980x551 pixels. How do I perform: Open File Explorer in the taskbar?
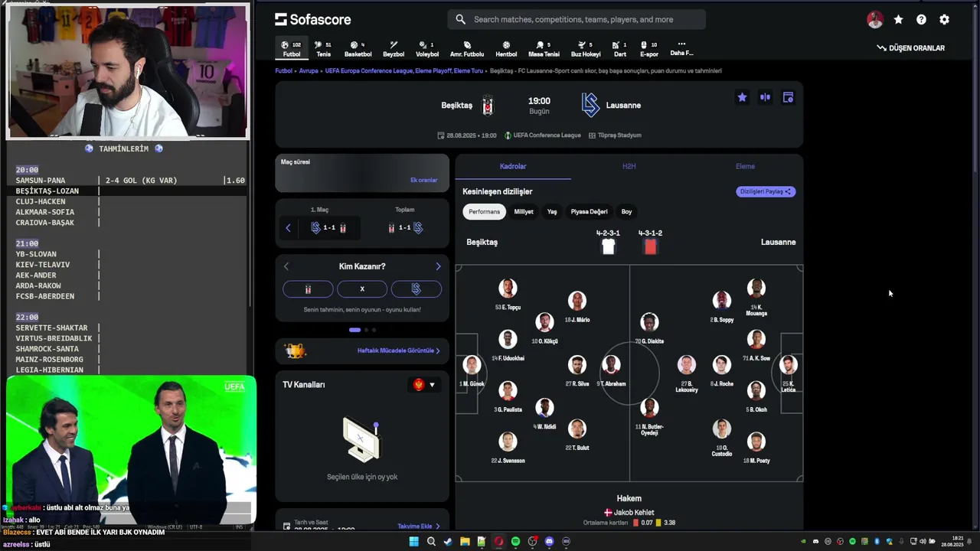click(x=465, y=542)
